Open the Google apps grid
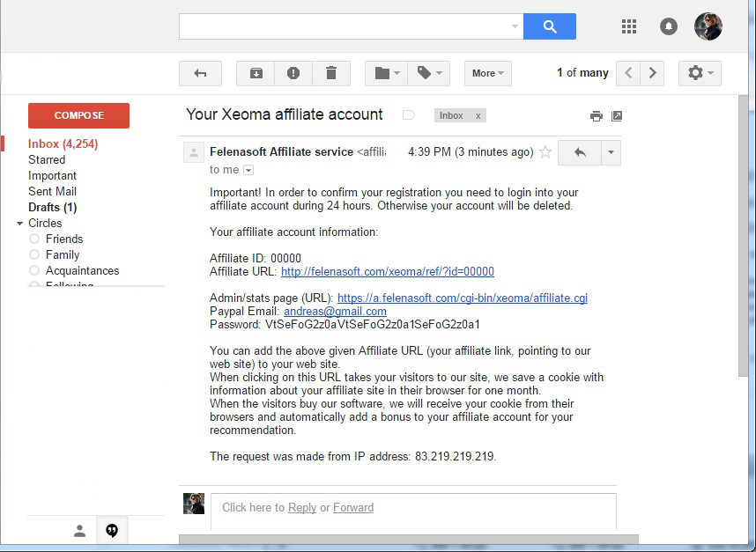756x552 pixels. 629,26
